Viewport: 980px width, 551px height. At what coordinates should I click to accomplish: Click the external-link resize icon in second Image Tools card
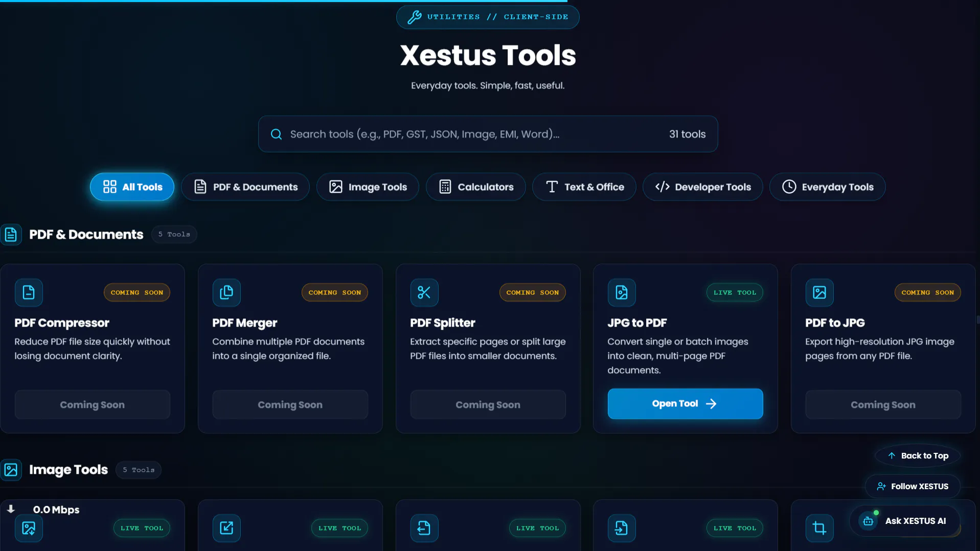[226, 528]
